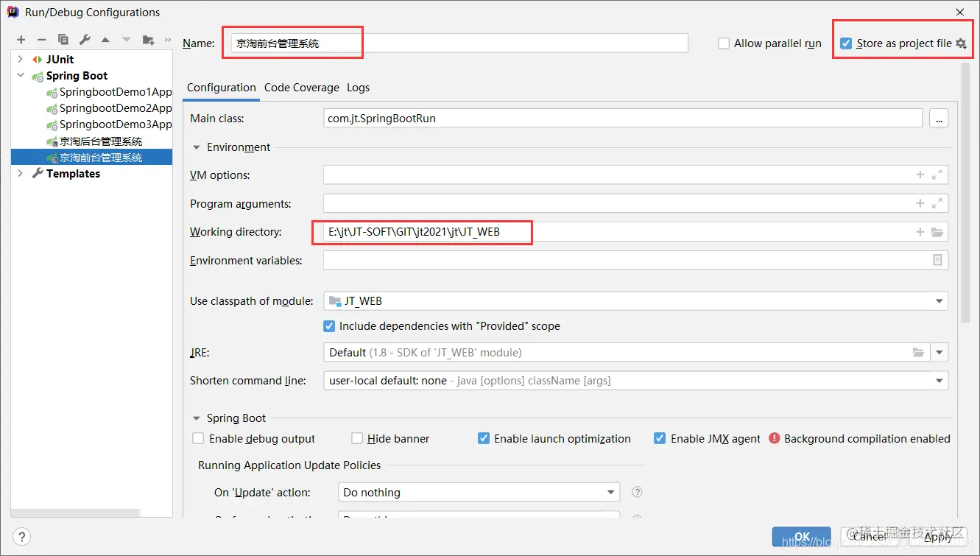
Task: Create a new folder with the folder-plus icon
Action: 149,40
